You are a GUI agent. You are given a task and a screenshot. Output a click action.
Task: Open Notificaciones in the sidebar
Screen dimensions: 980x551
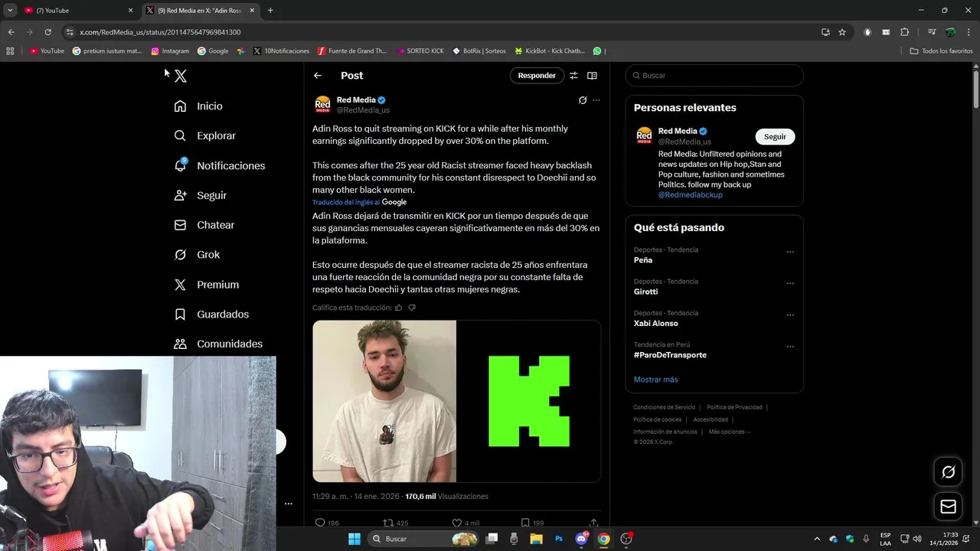coord(220,165)
